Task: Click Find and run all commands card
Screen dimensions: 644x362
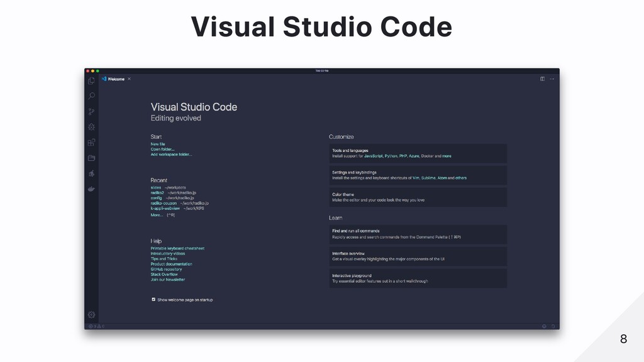Action: tap(418, 234)
